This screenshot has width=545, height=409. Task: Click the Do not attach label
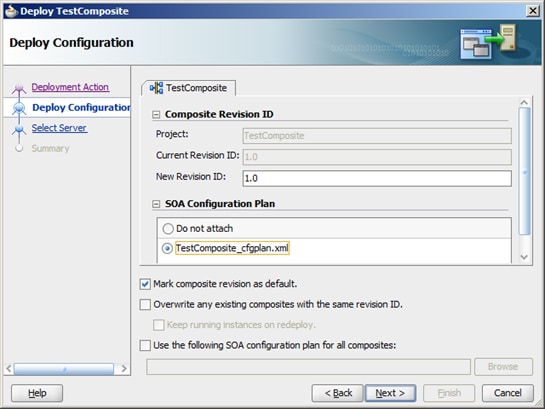204,229
